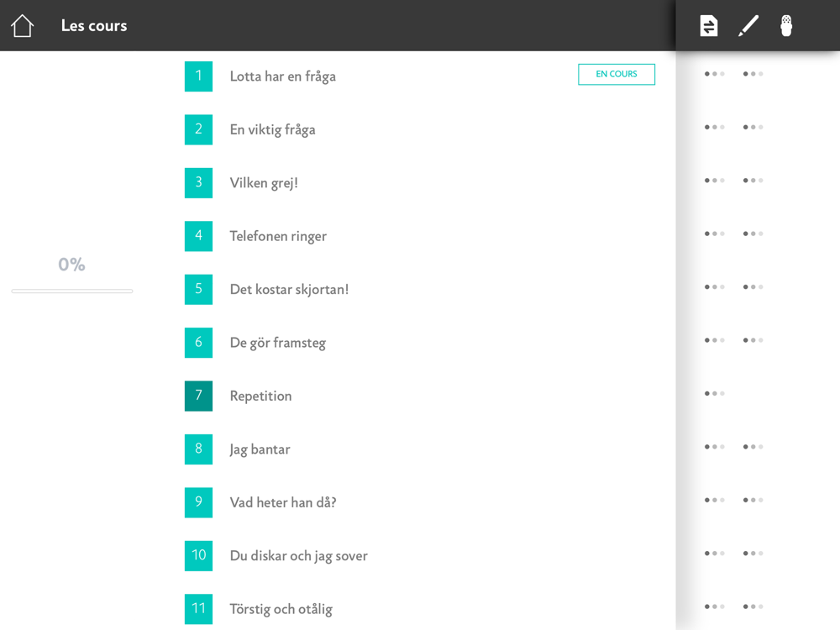Viewport: 840px width, 630px height.
Task: Tap second progress dots for lesson 1
Action: pyautogui.click(x=753, y=74)
